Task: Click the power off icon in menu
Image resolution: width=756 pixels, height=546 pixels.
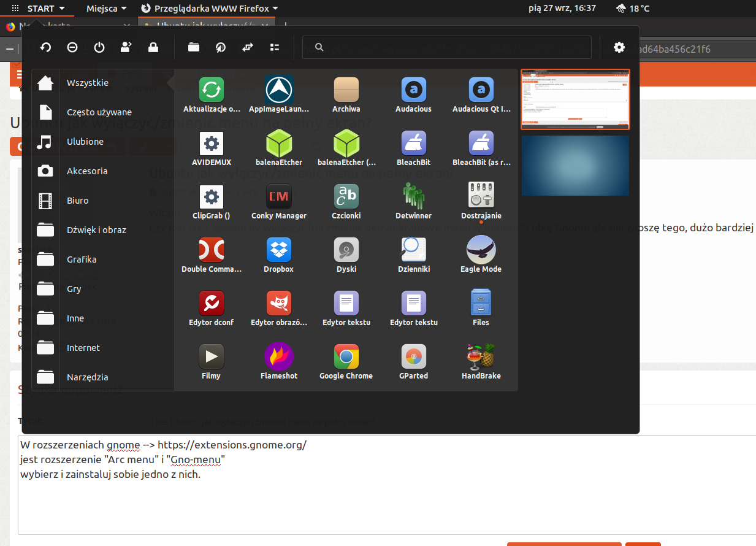Action: 99,47
